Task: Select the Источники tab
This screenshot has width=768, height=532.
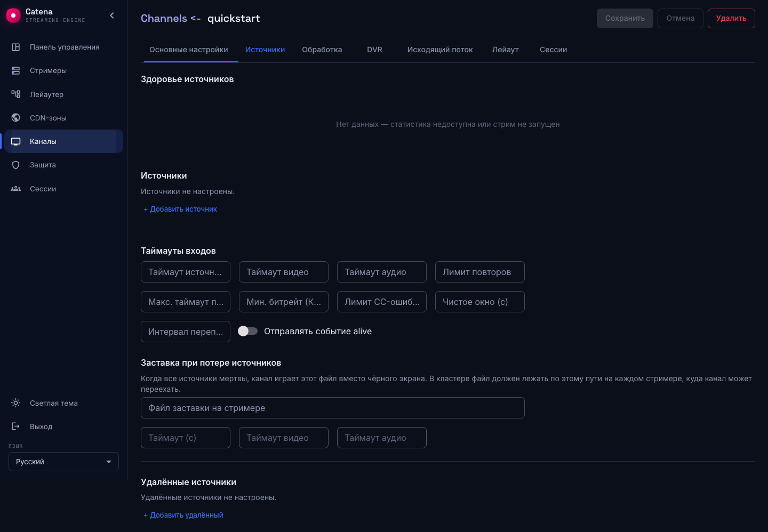Action: click(265, 50)
